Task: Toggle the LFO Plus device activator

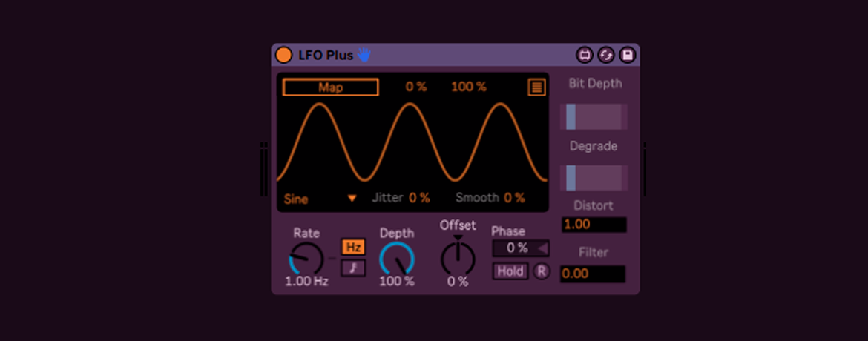Action: click(283, 55)
